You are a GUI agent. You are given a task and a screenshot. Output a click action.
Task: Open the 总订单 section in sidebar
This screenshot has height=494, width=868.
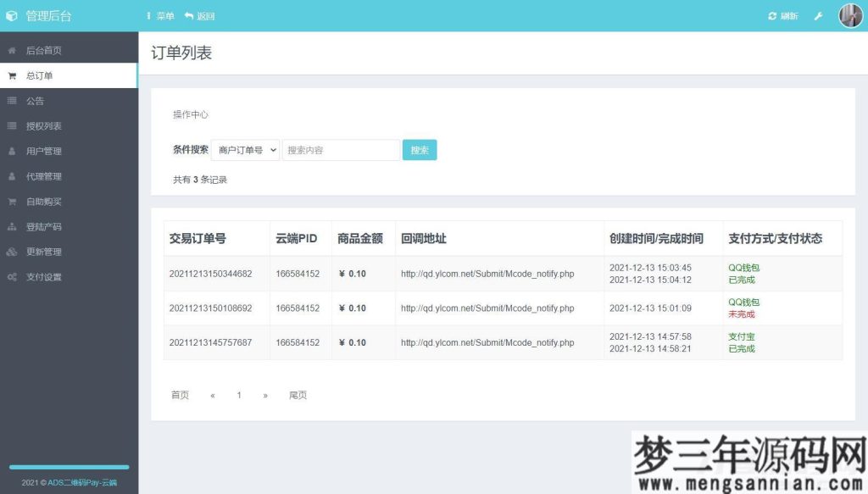tap(38, 75)
